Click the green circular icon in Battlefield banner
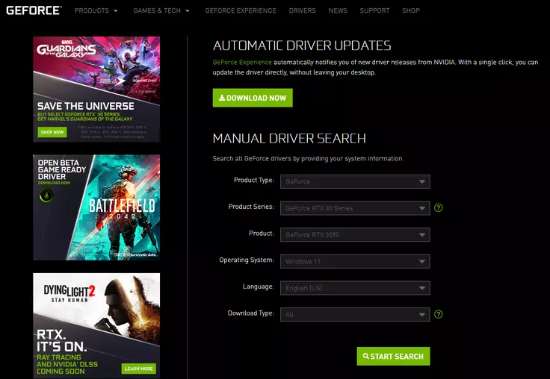 (46, 196)
